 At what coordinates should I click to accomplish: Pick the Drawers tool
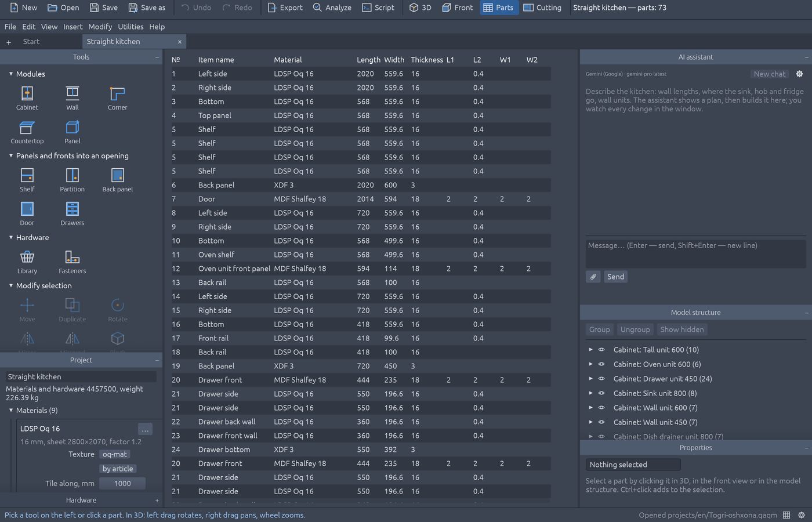(72, 213)
